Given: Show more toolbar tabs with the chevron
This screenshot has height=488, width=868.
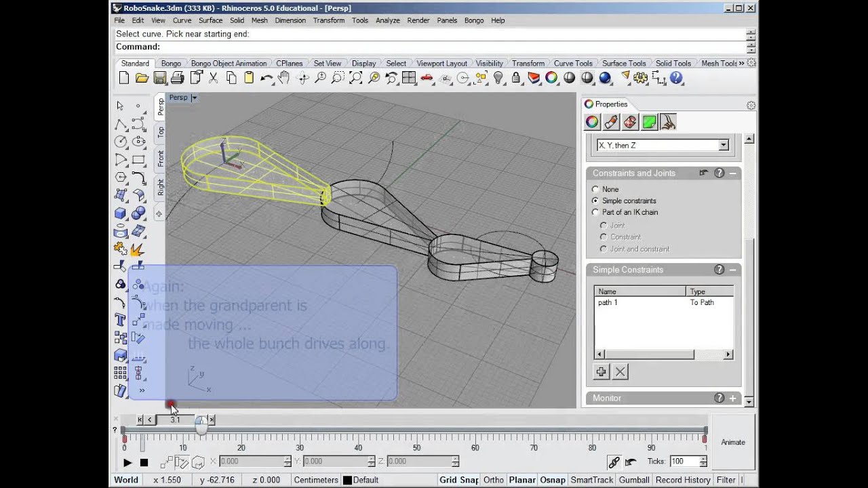Looking at the screenshot, I should coord(741,63).
